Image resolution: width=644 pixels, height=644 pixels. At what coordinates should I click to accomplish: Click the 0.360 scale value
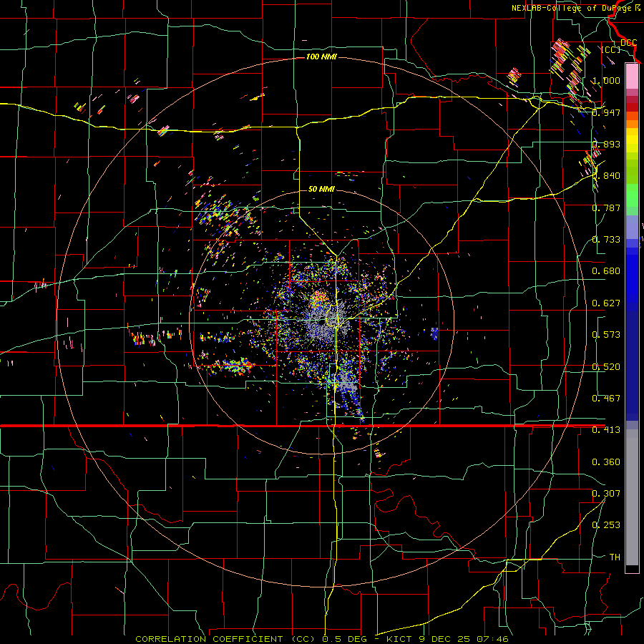(606, 462)
